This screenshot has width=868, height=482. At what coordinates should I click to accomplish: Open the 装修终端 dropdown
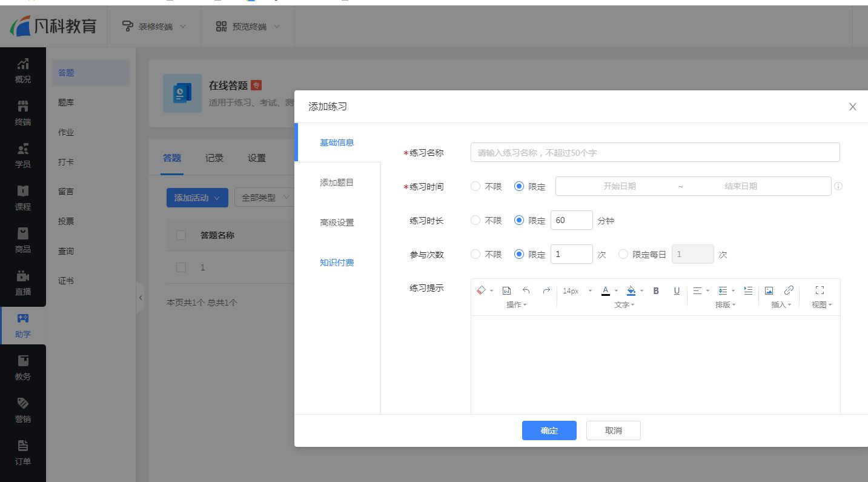click(x=154, y=27)
